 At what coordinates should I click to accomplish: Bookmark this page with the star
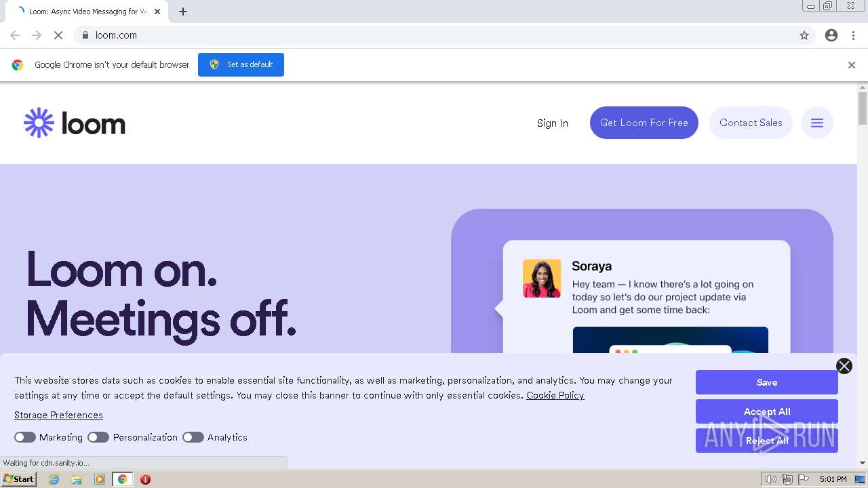tap(804, 35)
